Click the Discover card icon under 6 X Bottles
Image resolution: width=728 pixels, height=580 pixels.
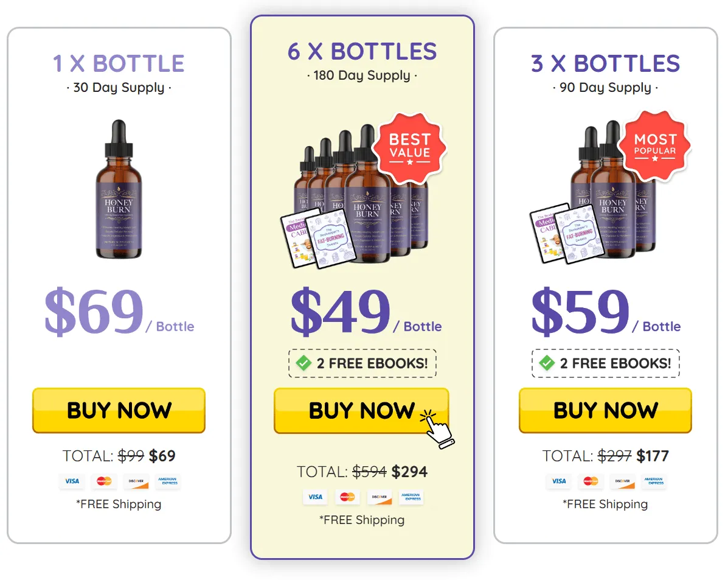(379, 497)
